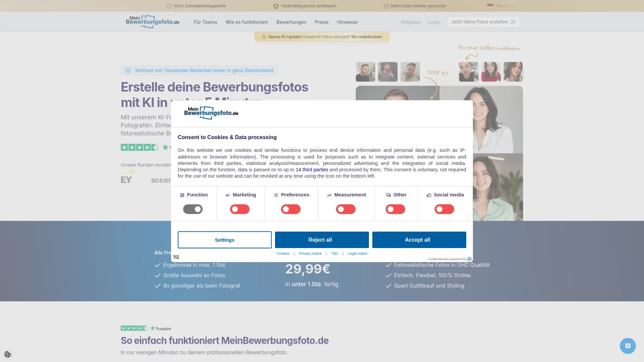Click the Measurement chart icon

pos(329,195)
